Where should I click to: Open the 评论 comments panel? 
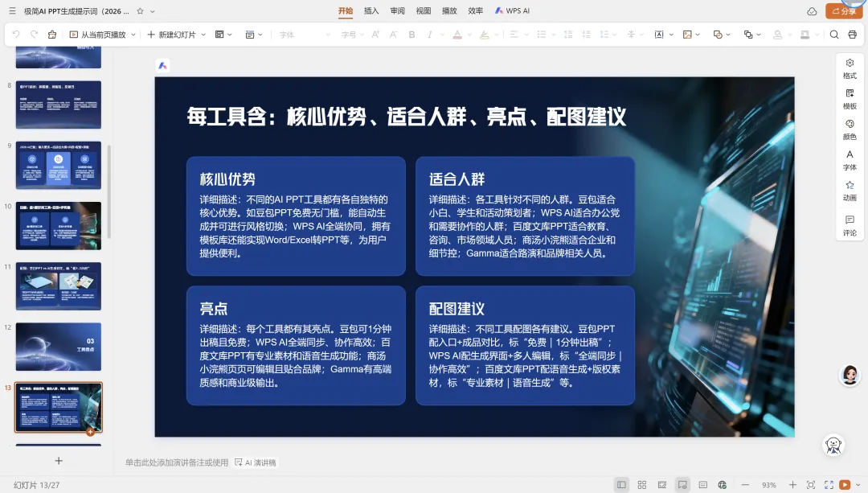pyautogui.click(x=850, y=225)
